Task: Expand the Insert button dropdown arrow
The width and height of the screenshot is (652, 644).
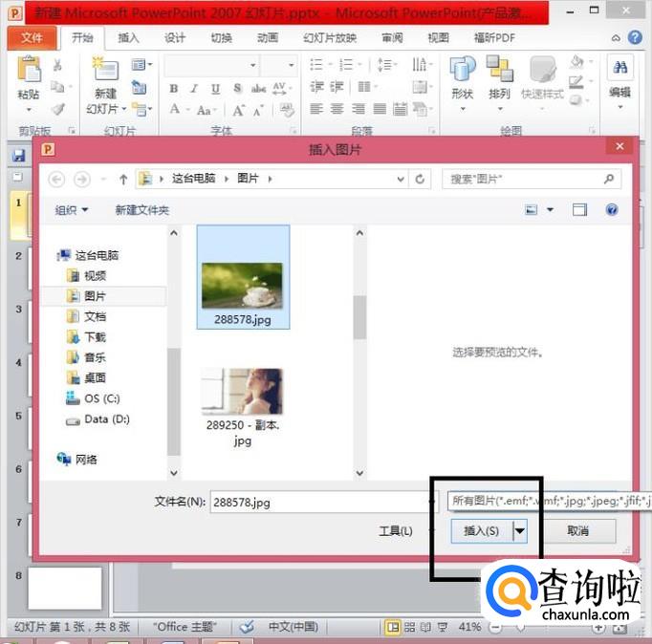Action: pyautogui.click(x=519, y=530)
